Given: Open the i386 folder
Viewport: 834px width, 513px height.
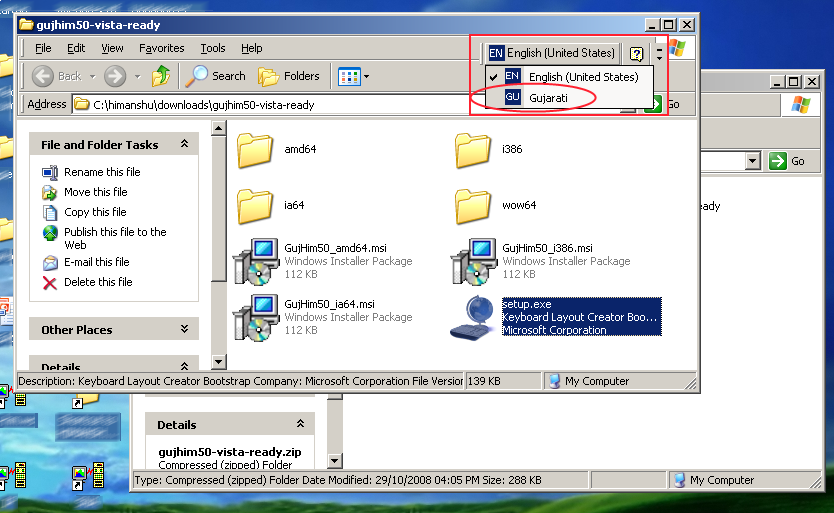Looking at the screenshot, I should [x=473, y=150].
